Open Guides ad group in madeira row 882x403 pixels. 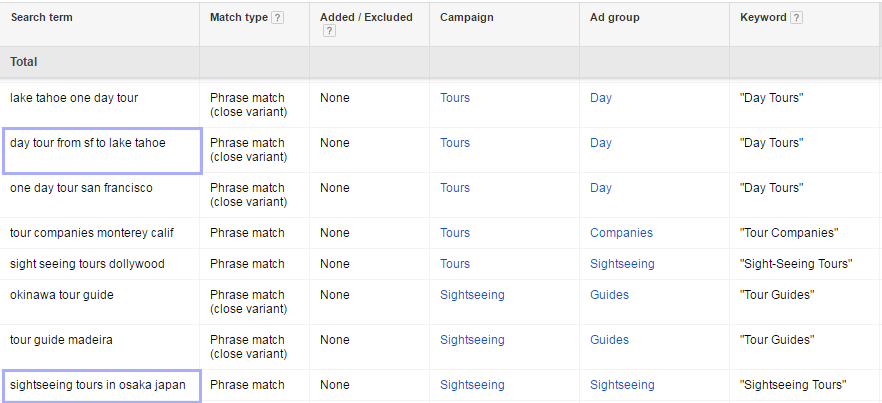coord(609,340)
